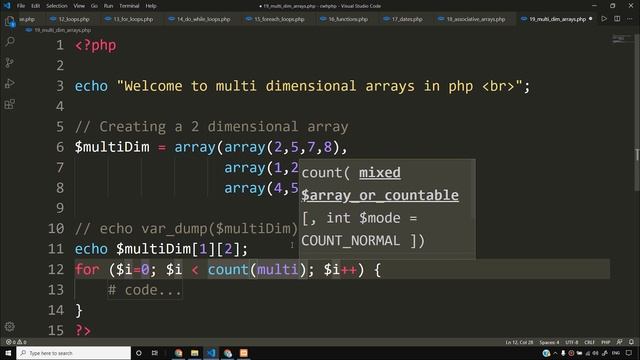The height and width of the screenshot is (360, 640).
Task: Split the editor to the right
Action: point(617,19)
